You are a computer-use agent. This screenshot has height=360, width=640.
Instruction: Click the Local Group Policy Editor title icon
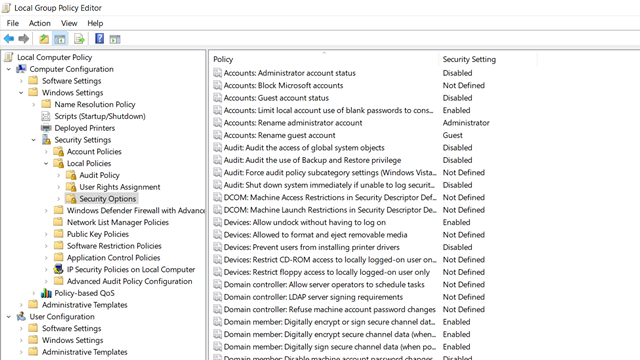click(7, 8)
